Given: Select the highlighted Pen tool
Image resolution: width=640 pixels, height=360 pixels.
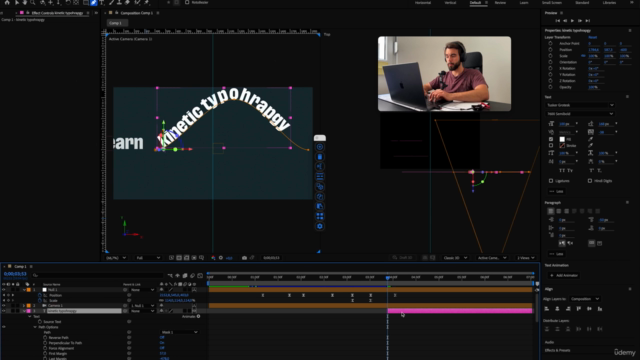Looking at the screenshot, I should tap(93, 2).
